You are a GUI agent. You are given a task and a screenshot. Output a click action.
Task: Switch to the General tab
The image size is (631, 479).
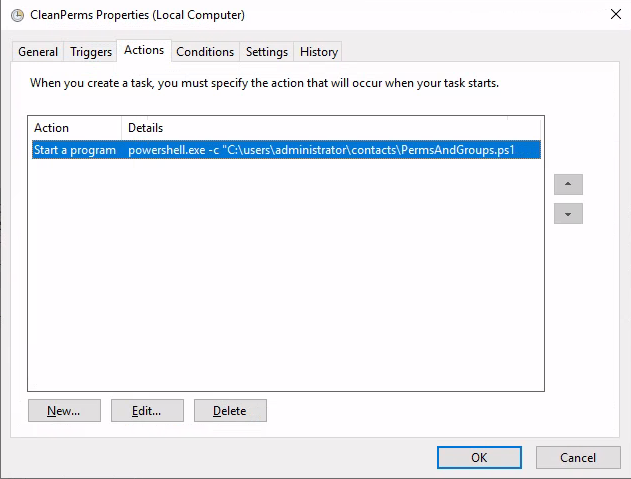[x=38, y=52]
